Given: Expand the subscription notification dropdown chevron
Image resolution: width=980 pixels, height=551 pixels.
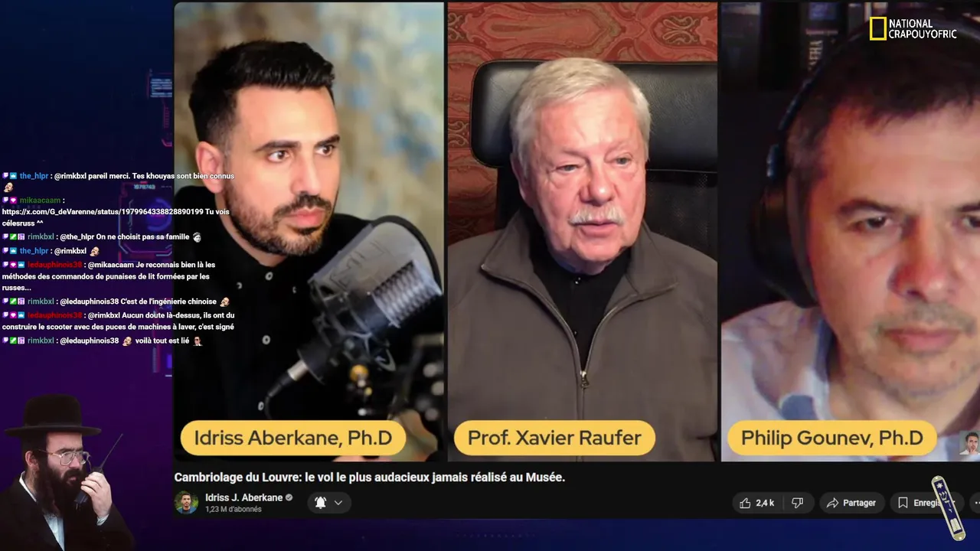Looking at the screenshot, I should pos(338,503).
